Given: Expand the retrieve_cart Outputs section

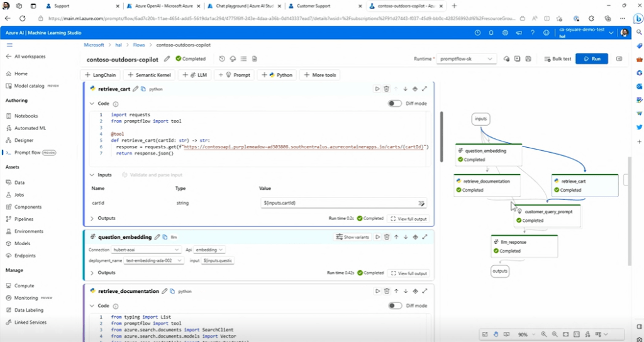Looking at the screenshot, I should point(93,218).
